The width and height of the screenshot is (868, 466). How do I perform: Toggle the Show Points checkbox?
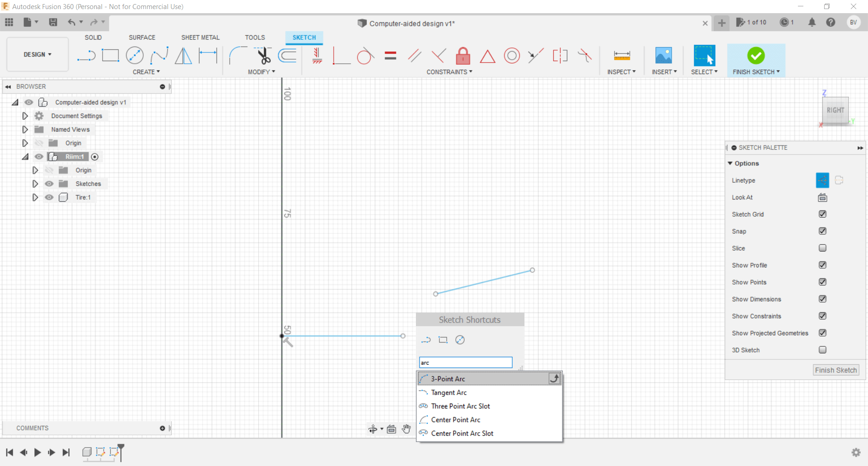point(822,282)
